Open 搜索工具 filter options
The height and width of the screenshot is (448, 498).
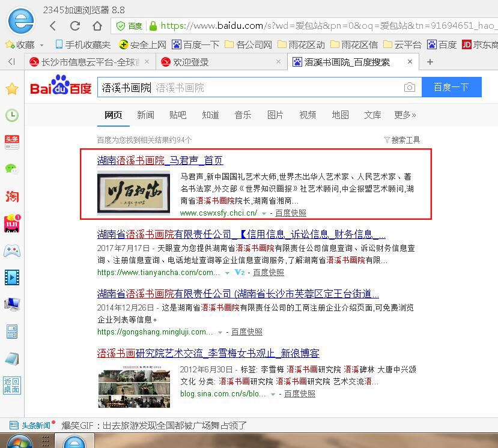[x=402, y=140]
